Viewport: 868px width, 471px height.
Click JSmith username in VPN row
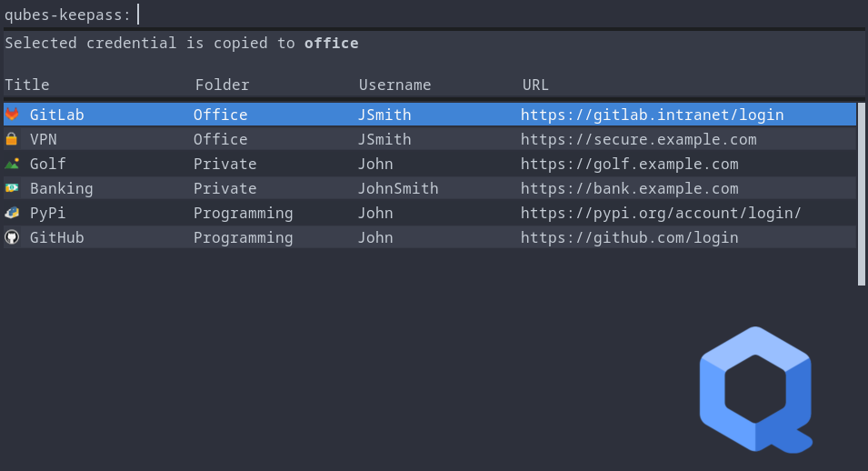tap(384, 139)
